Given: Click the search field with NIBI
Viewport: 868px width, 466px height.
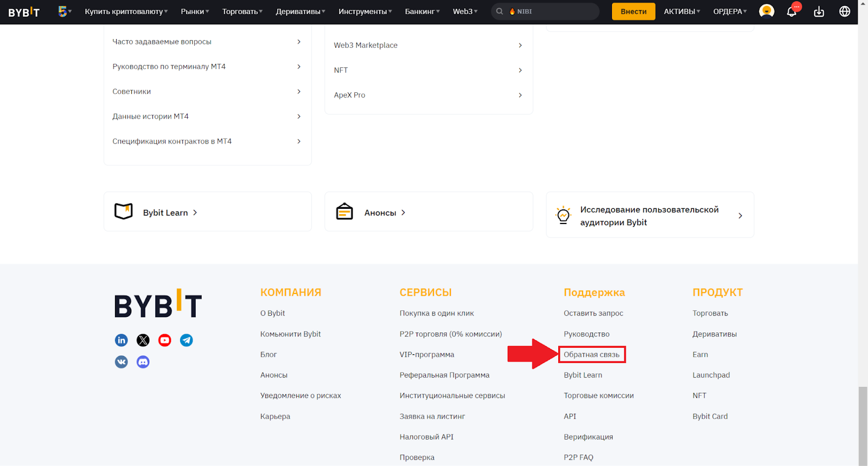Looking at the screenshot, I should point(545,11).
